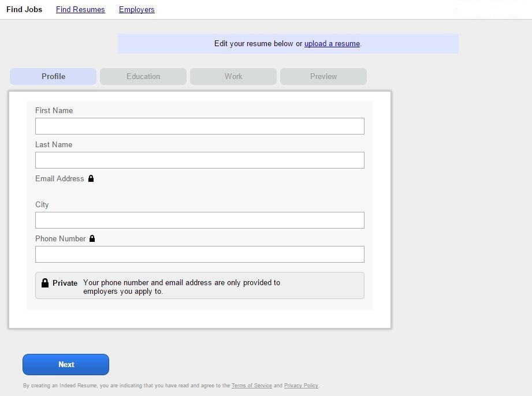Click the 'upload a resume' link
This screenshot has width=532, height=396.
coord(332,43)
